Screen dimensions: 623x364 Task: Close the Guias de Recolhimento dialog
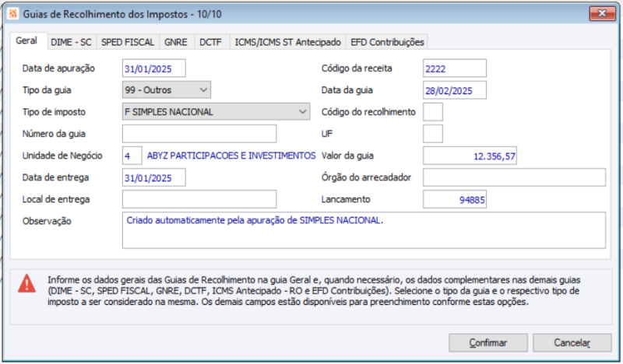[x=602, y=13]
